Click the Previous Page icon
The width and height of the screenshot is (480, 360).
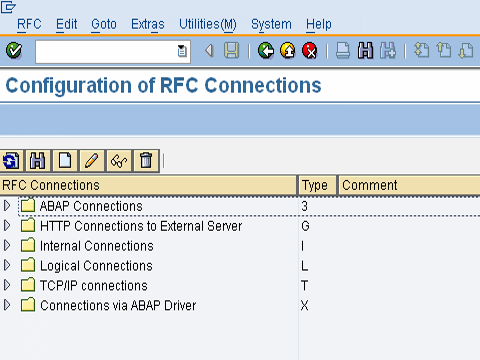444,51
